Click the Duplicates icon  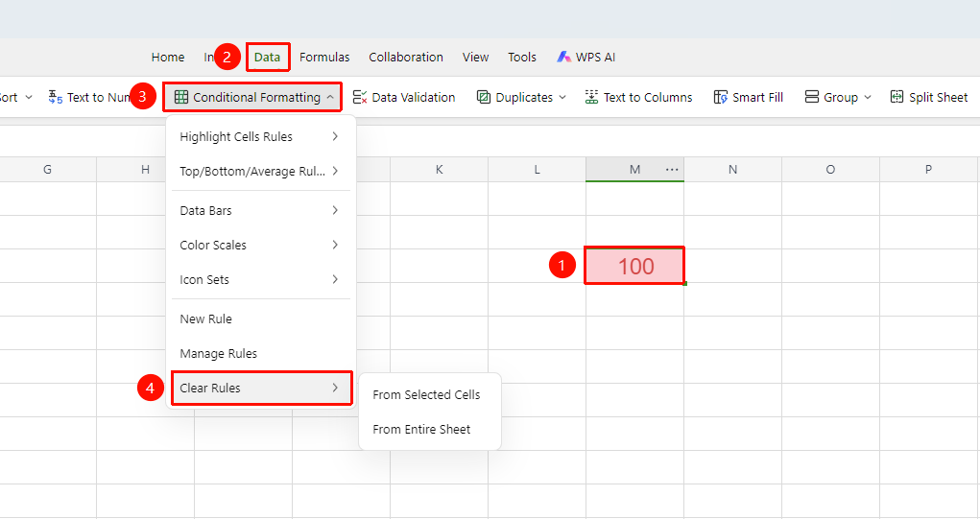[x=484, y=97]
